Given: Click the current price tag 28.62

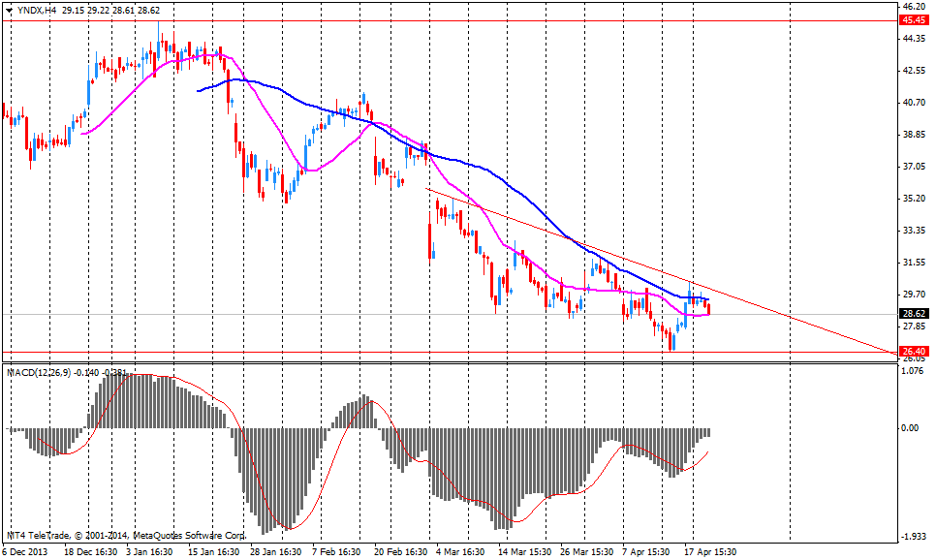Looking at the screenshot, I should coord(915,314).
